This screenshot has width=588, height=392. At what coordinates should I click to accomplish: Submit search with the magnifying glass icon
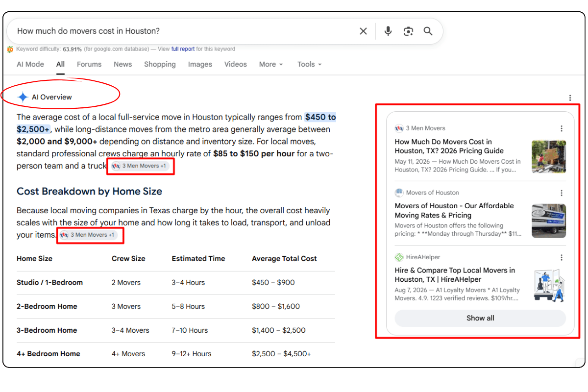tap(428, 31)
